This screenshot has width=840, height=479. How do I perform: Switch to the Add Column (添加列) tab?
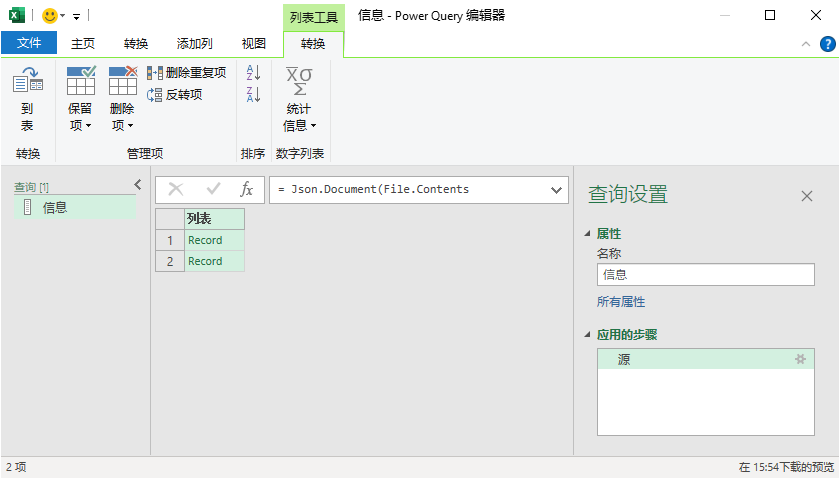[195, 43]
